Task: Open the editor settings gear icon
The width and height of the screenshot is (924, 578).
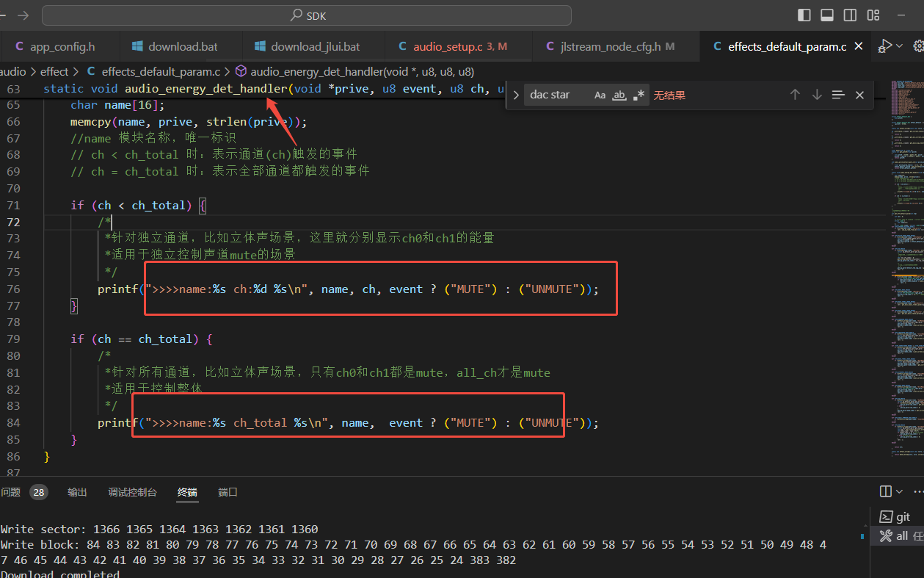Action: coord(918,46)
